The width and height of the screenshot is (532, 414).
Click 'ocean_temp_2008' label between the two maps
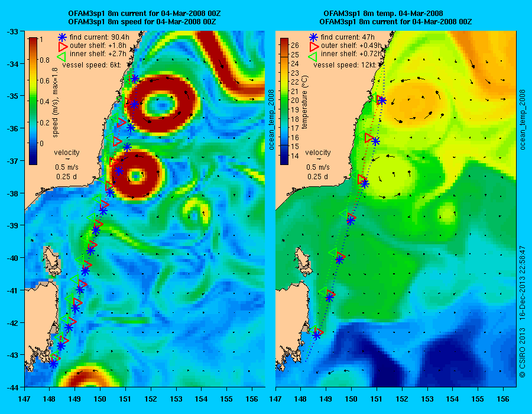click(x=271, y=120)
